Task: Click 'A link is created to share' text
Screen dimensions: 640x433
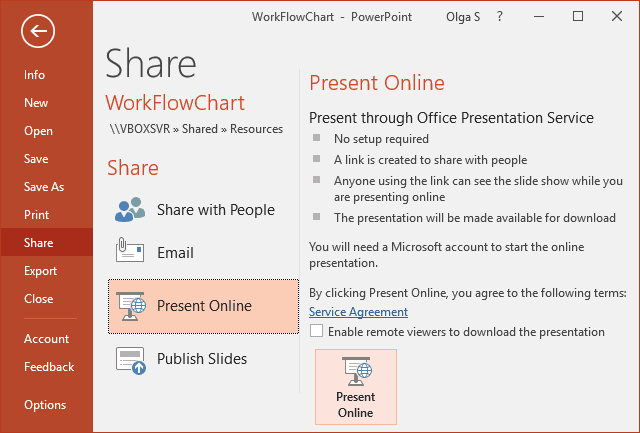Action: coord(431,160)
